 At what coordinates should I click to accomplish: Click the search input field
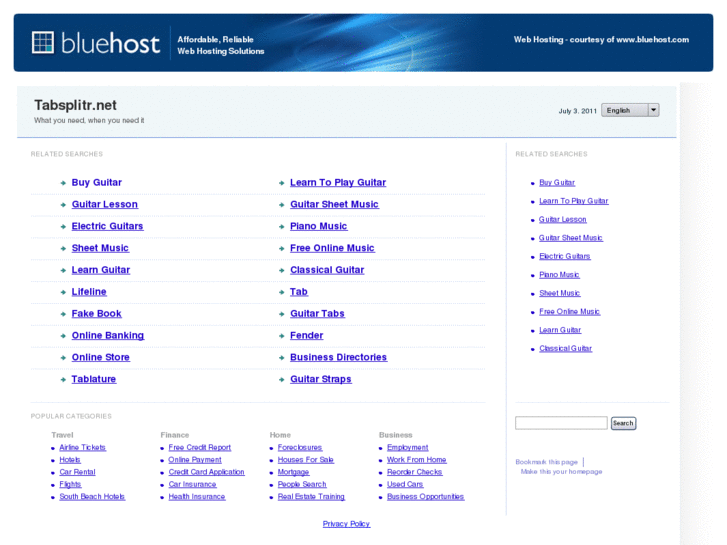point(561,423)
